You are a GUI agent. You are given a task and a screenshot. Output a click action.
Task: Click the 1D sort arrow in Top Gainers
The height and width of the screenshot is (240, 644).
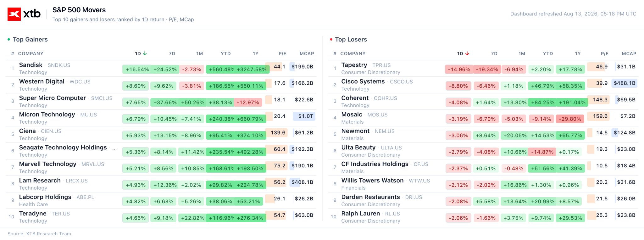[145, 53]
